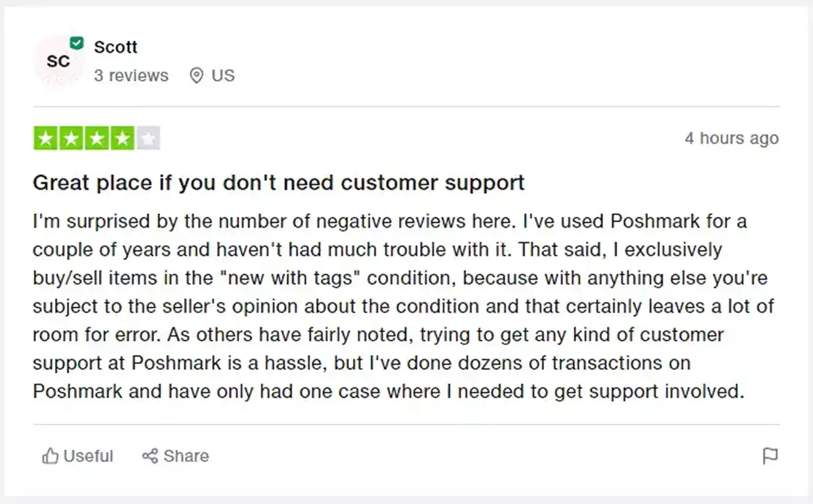Click the Share icon beside Useful
This screenshot has height=504, width=813.
(150, 456)
